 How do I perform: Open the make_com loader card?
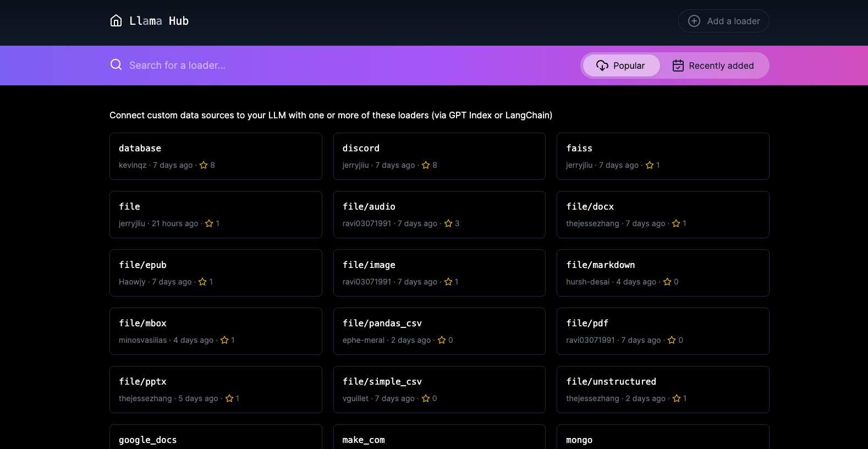click(x=439, y=437)
